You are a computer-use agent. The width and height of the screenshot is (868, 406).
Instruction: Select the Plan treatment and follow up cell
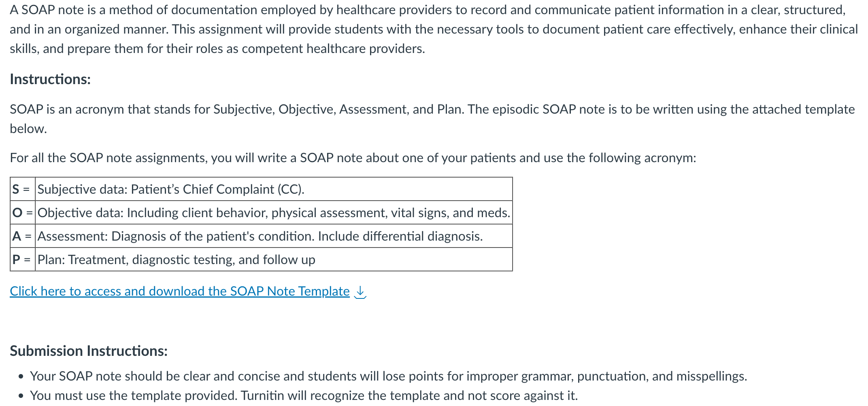click(x=274, y=260)
